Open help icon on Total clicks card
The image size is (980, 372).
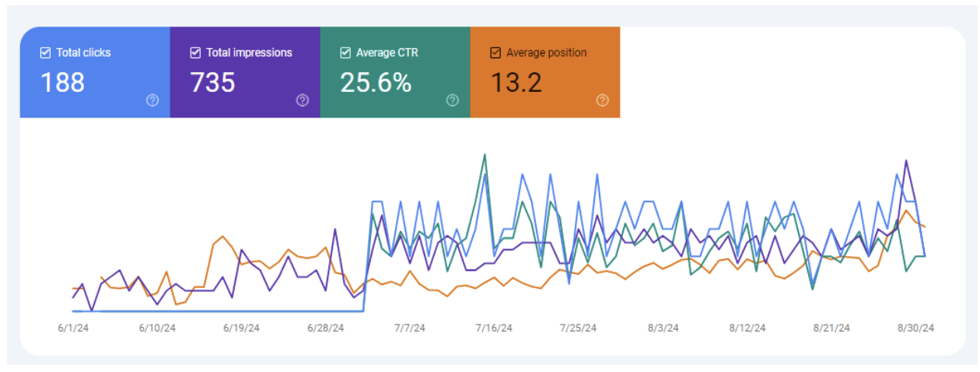(x=152, y=100)
